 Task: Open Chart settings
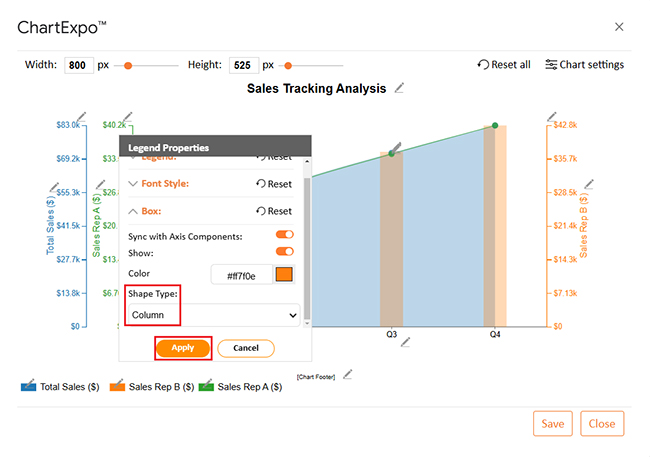[585, 65]
